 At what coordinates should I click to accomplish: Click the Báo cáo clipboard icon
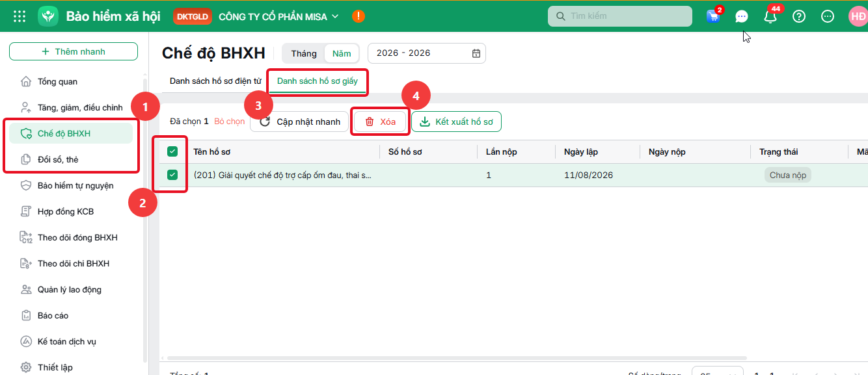tap(26, 315)
